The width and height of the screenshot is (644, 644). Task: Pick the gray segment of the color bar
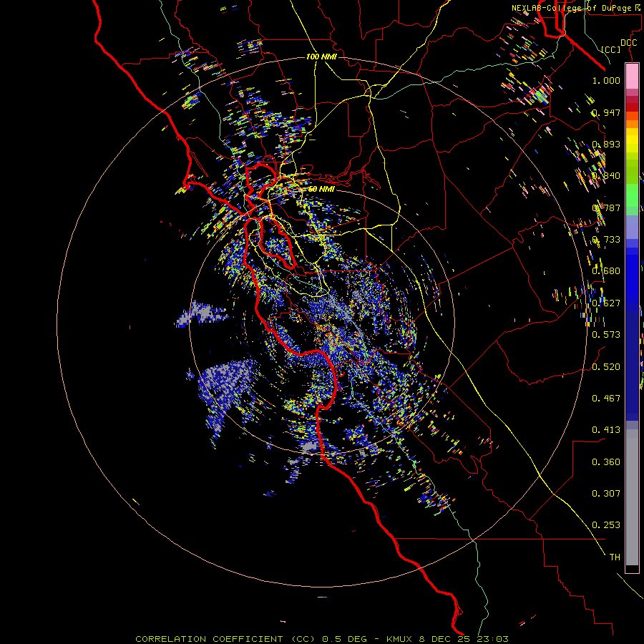[632, 497]
